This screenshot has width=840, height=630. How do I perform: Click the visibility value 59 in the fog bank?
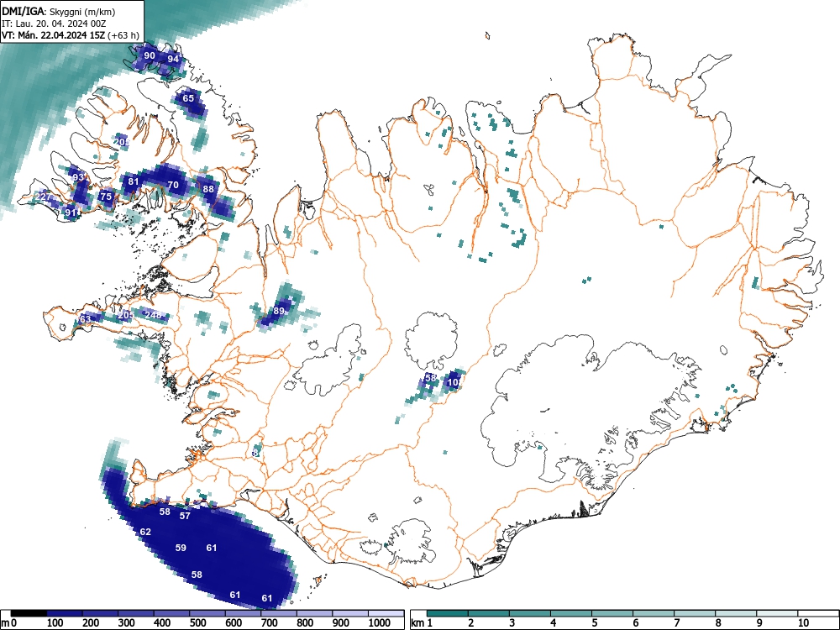(x=181, y=548)
